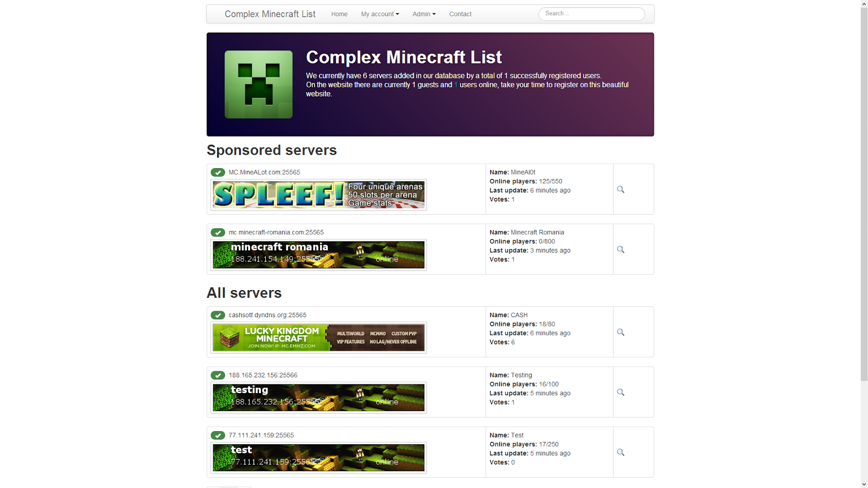This screenshot has width=868, height=488.
Task: Click Votes: 6 on CASH server
Action: [x=502, y=343]
